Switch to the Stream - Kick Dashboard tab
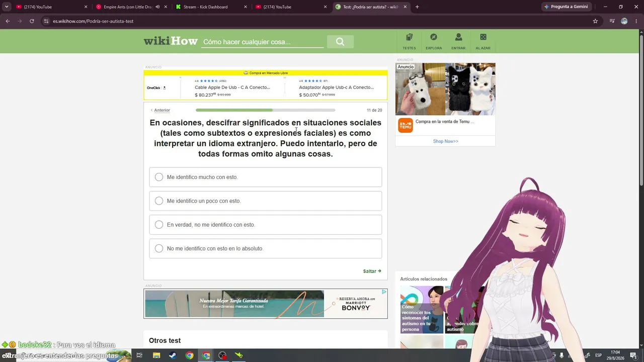The image size is (644, 362). coord(210,7)
